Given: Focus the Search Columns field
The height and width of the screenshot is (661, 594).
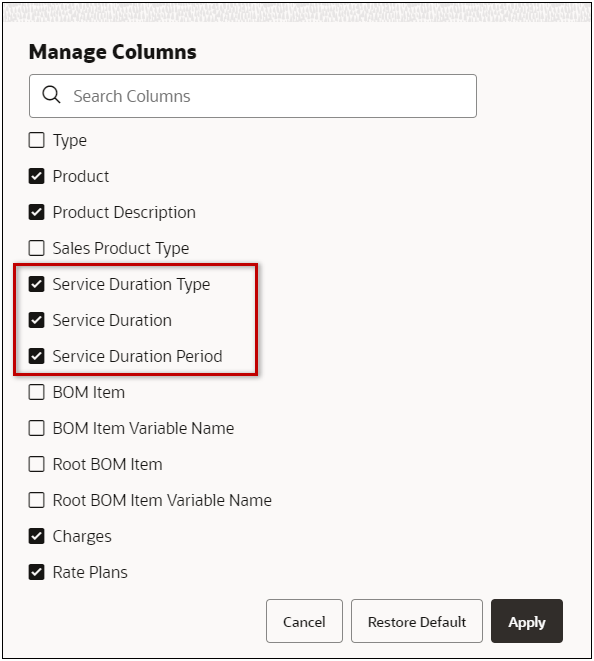Looking at the screenshot, I should point(253,96).
